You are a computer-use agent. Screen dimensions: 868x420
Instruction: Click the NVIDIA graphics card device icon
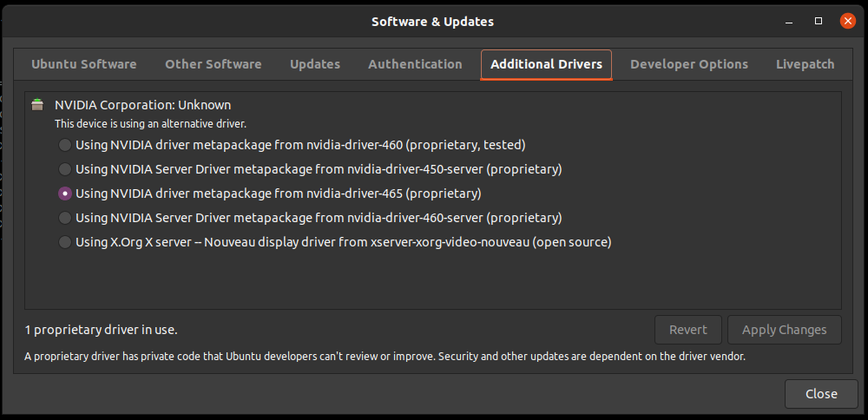(x=36, y=105)
